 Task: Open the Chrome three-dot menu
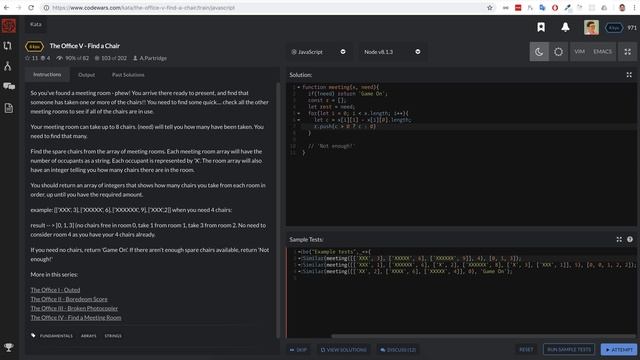(634, 7)
